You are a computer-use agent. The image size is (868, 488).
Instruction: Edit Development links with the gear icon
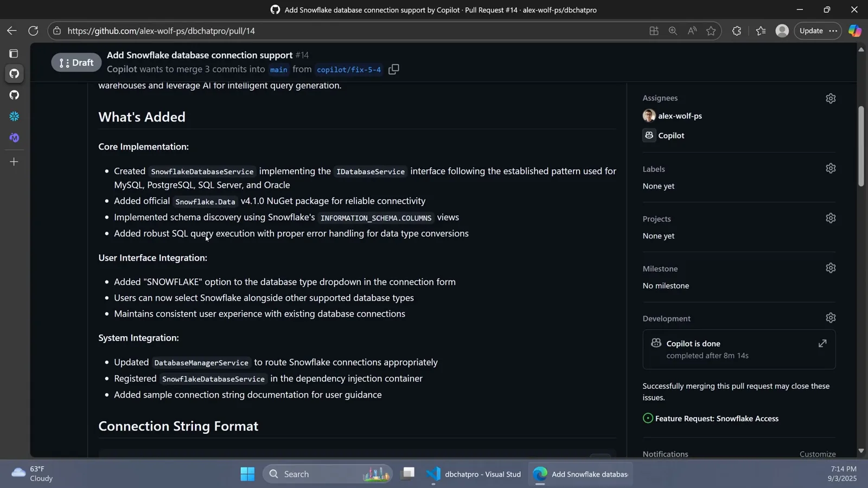(831, 318)
